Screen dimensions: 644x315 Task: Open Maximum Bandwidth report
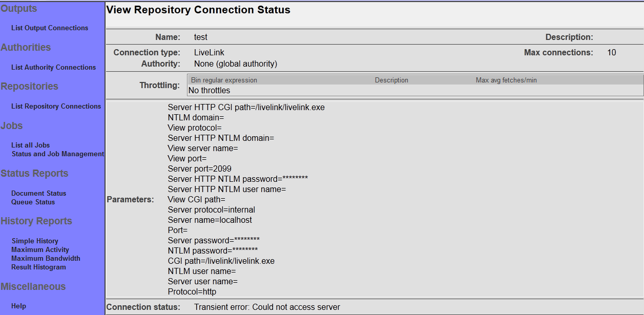pos(46,259)
